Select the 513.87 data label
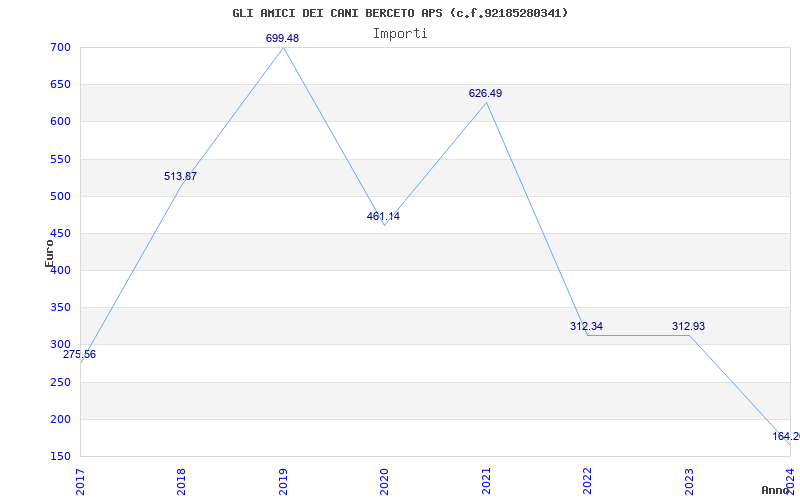The height and width of the screenshot is (500, 800). (x=180, y=177)
